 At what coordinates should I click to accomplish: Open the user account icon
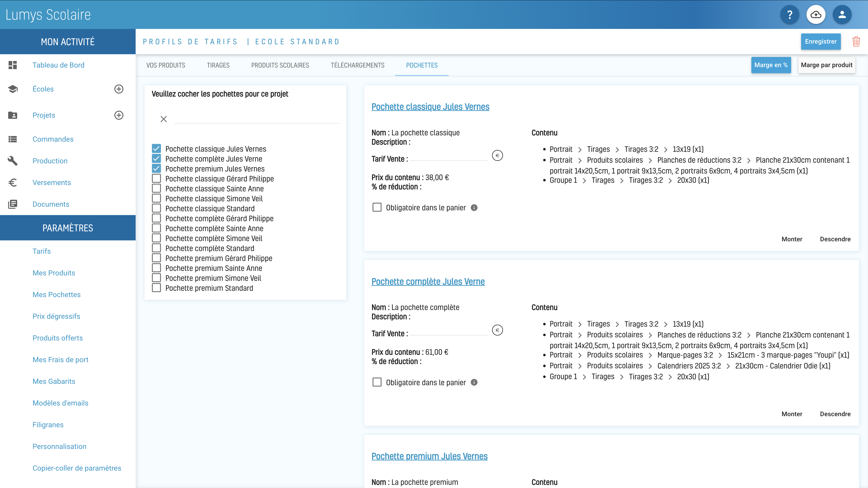click(842, 14)
